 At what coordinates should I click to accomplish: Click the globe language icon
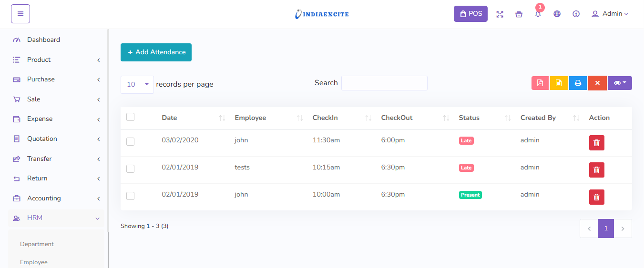coord(557,14)
